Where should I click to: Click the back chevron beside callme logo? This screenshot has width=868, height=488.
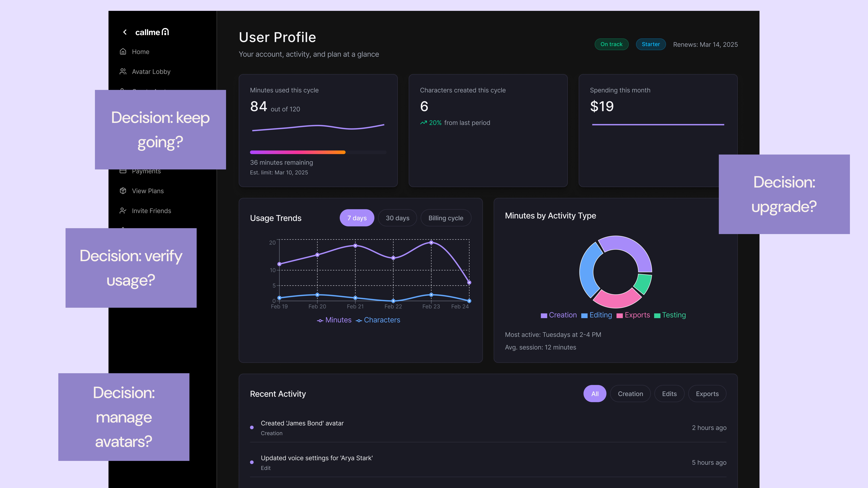point(125,32)
